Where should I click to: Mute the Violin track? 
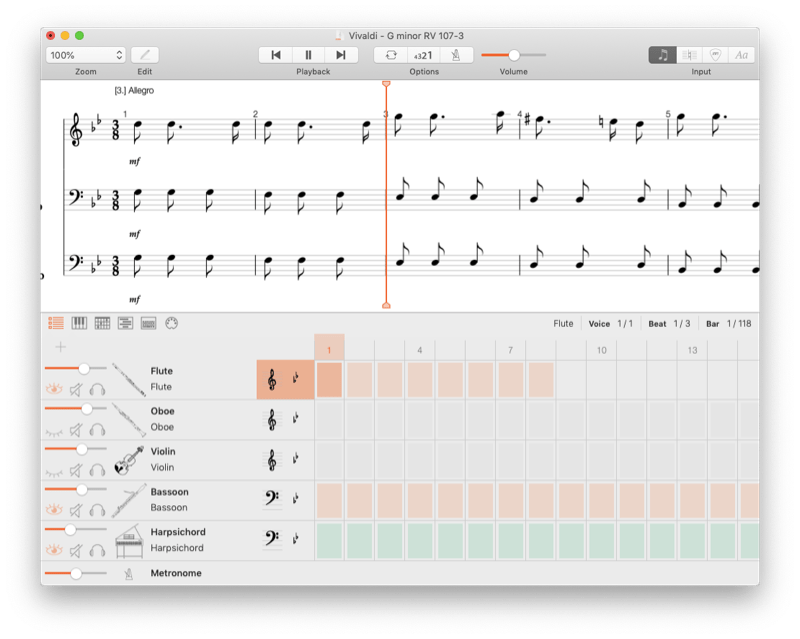coord(76,471)
